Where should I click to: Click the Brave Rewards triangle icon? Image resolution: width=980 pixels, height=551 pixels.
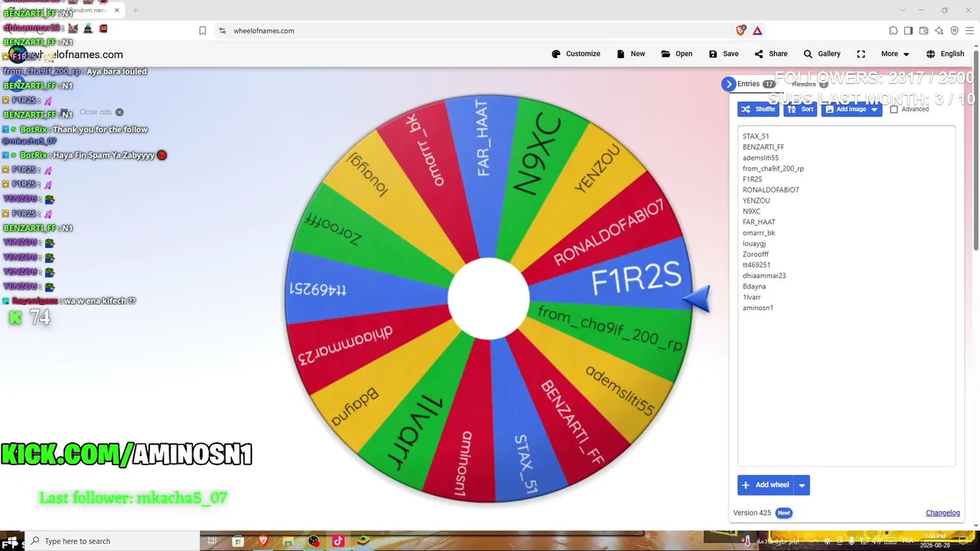tap(757, 31)
